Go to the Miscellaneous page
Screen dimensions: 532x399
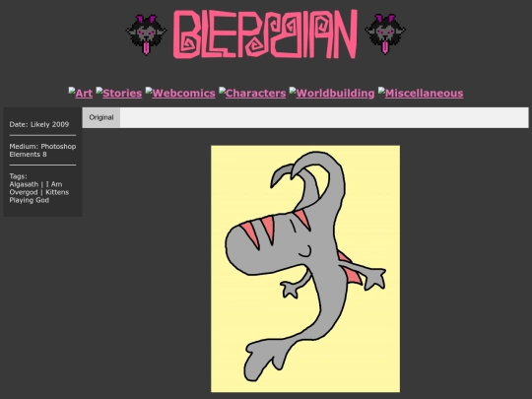point(424,94)
